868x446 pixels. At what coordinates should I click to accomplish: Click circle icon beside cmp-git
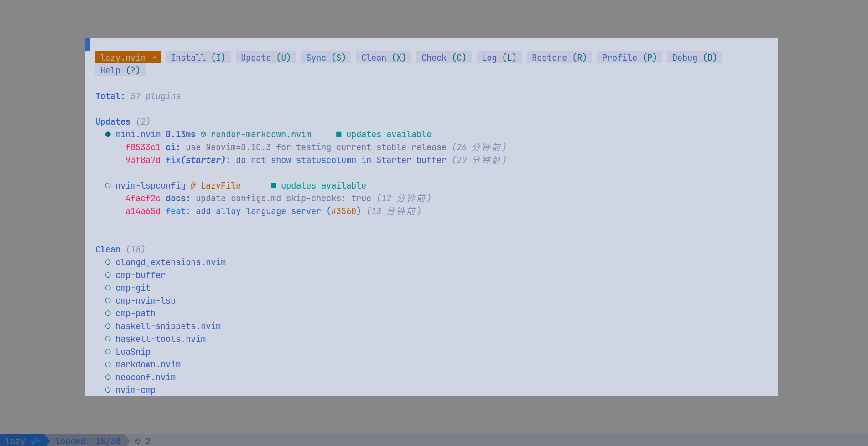point(108,288)
